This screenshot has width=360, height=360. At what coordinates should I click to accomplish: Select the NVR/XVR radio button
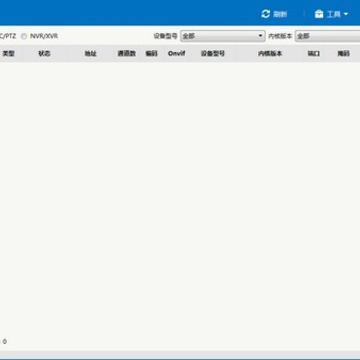(24, 36)
